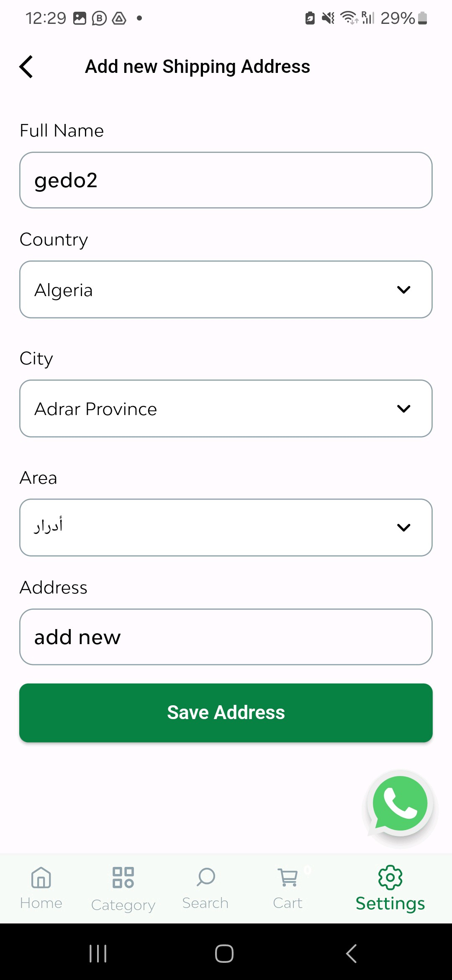
Task: Expand City dropdown showing Adrar Province
Action: [x=226, y=409]
